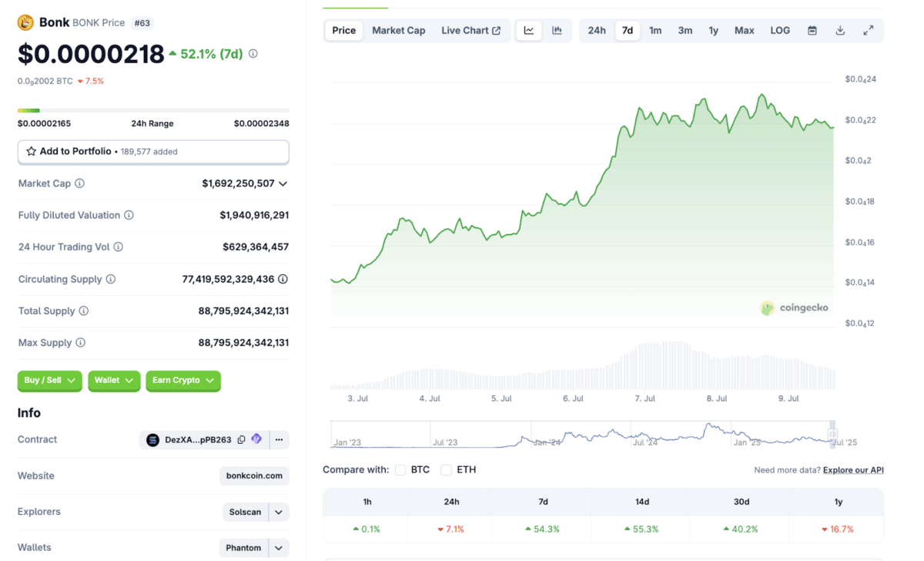Click $629,364,457 trading volume value
The height and width of the screenshot is (561, 924).
pyautogui.click(x=256, y=247)
